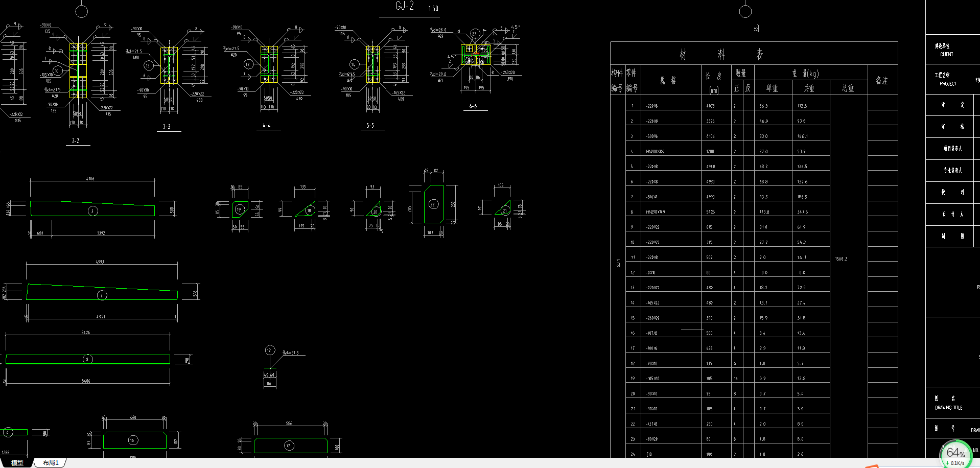Select the section label 5-5
This screenshot has height=468, width=980.
[370, 125]
